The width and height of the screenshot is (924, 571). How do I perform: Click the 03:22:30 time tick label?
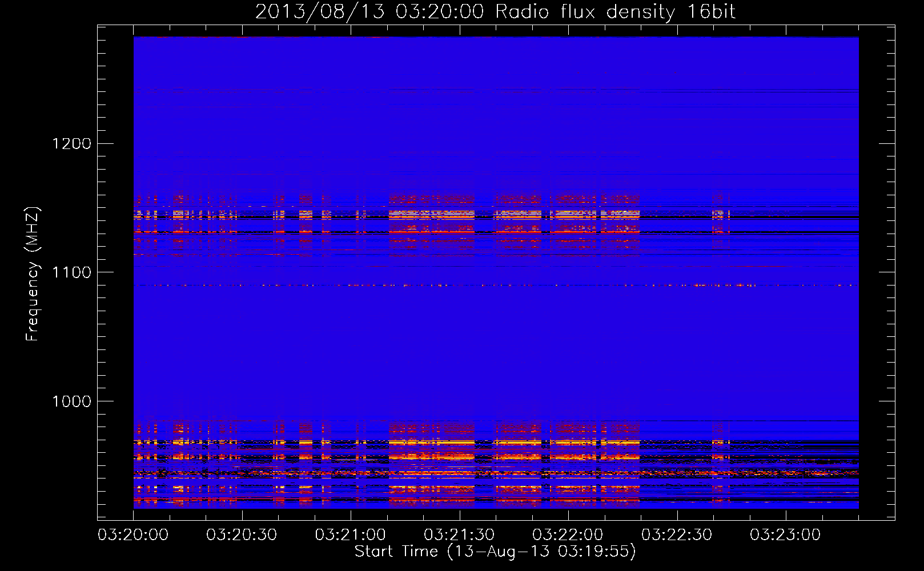(x=677, y=534)
